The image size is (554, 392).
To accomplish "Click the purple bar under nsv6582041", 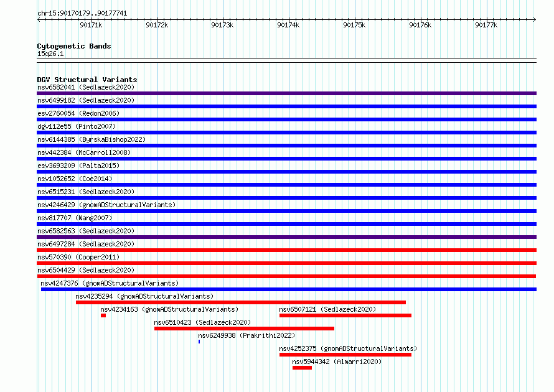I will pos(286,93).
